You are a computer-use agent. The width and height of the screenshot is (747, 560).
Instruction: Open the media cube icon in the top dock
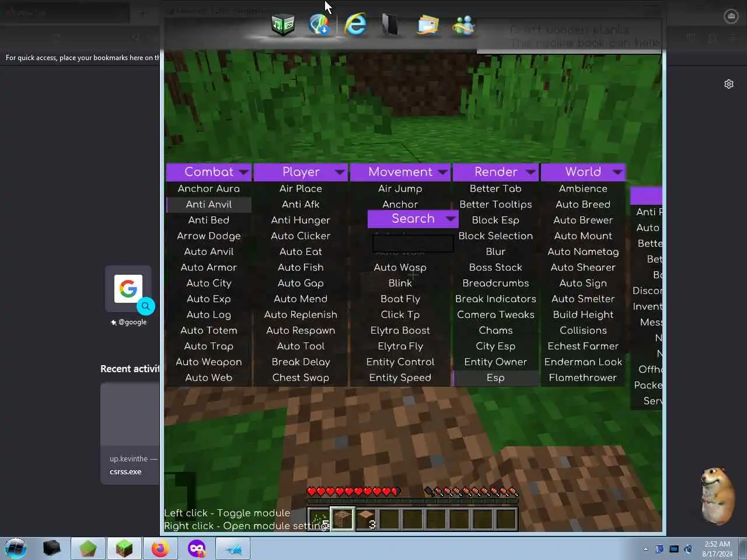283,25
